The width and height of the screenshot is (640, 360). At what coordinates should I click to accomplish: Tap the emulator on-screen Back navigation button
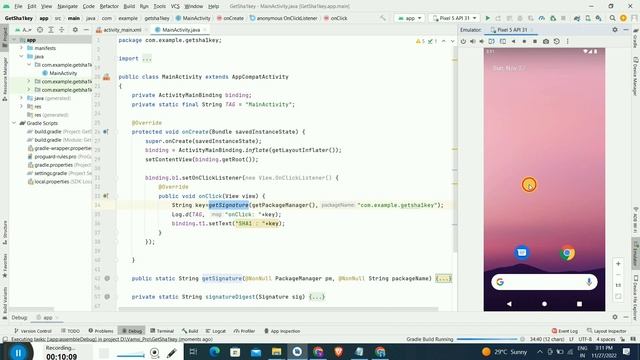tap(509, 304)
